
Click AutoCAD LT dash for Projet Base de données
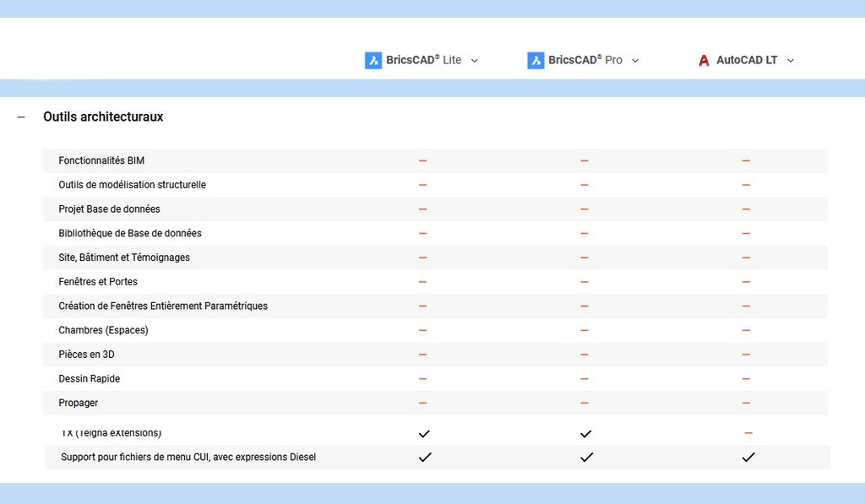point(746,209)
